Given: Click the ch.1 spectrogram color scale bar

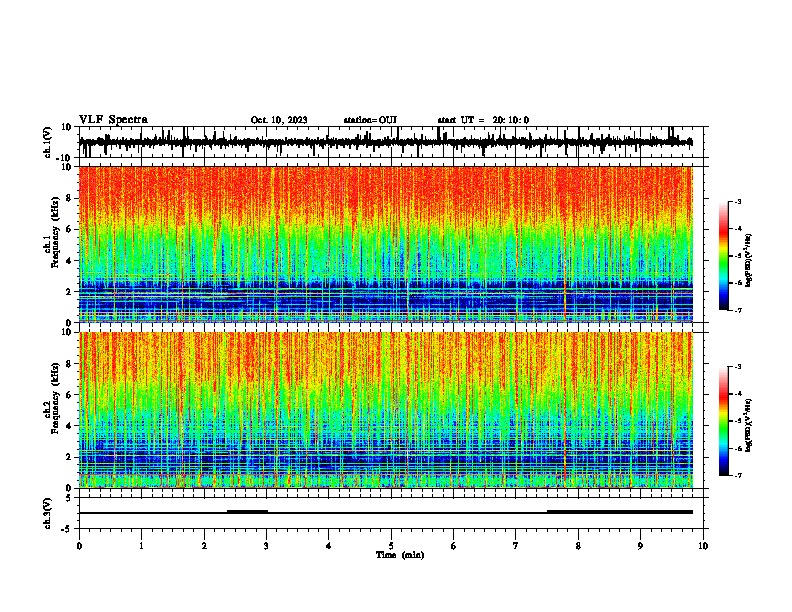Looking at the screenshot, I should tap(724, 256).
